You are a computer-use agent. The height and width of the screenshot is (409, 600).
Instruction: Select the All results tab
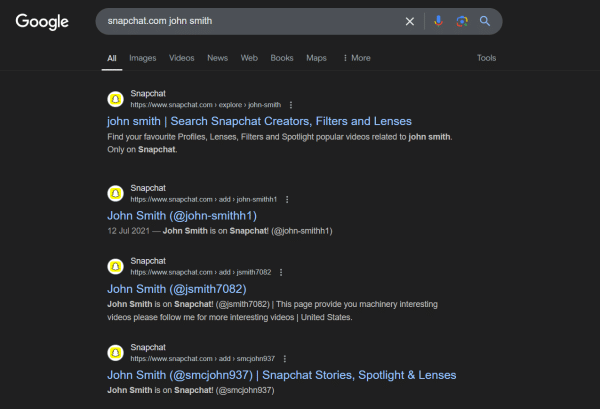tap(112, 58)
